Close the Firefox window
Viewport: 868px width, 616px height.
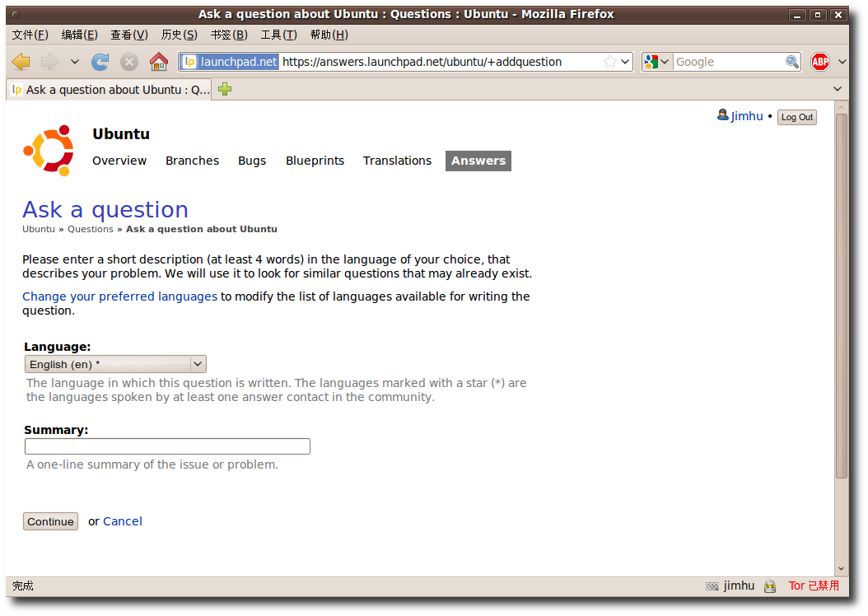click(838, 15)
